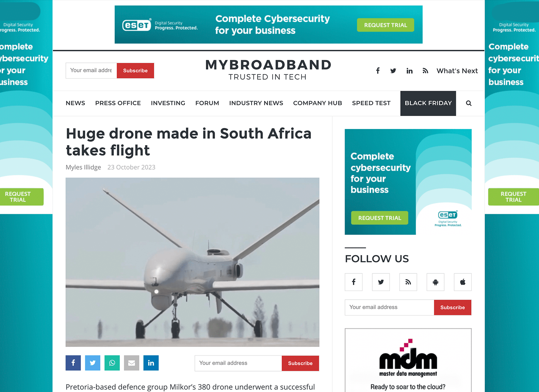Open the NEWS menu item
The width and height of the screenshot is (539, 392).
pos(75,103)
